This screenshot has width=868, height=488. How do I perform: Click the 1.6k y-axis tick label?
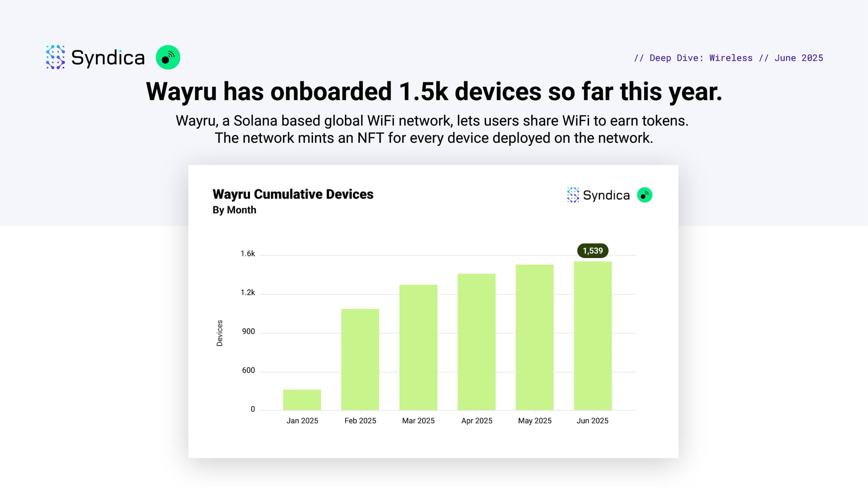tap(248, 254)
